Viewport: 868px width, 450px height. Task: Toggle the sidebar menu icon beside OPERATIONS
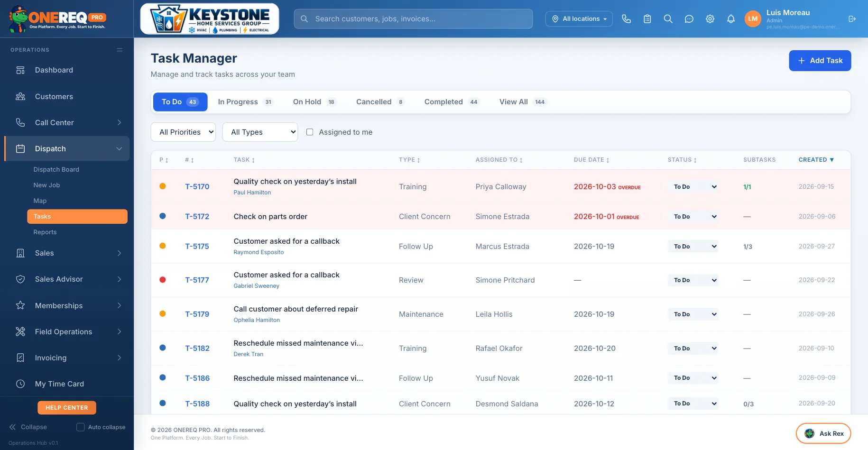(x=120, y=50)
